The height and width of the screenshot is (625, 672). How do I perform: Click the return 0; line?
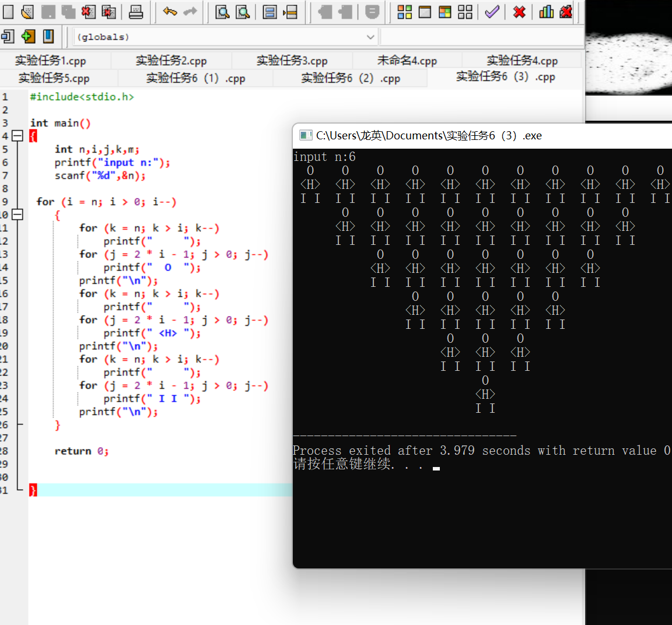[x=82, y=451]
